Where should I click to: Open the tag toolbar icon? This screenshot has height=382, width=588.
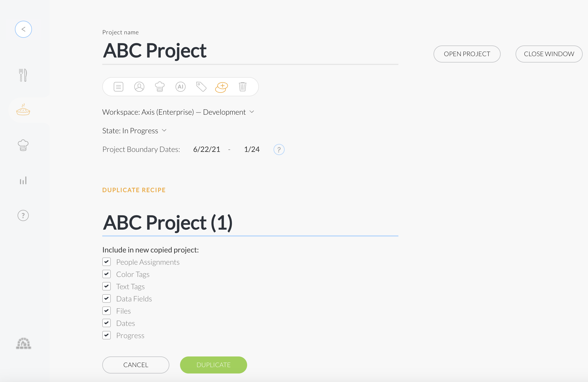(201, 87)
